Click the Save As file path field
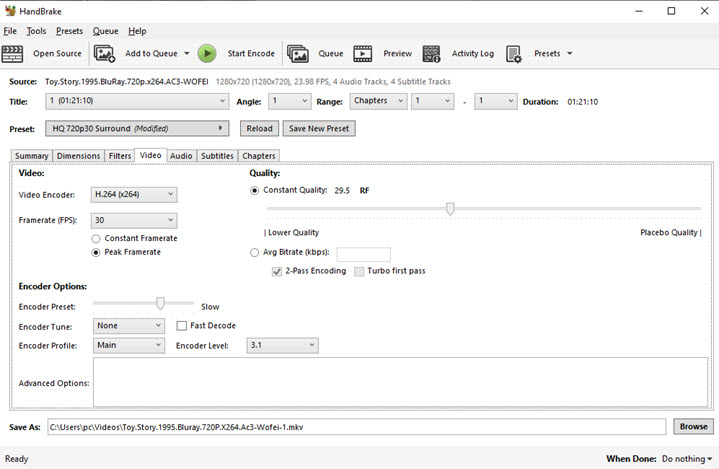This screenshot has height=469, width=719. pyautogui.click(x=356, y=427)
